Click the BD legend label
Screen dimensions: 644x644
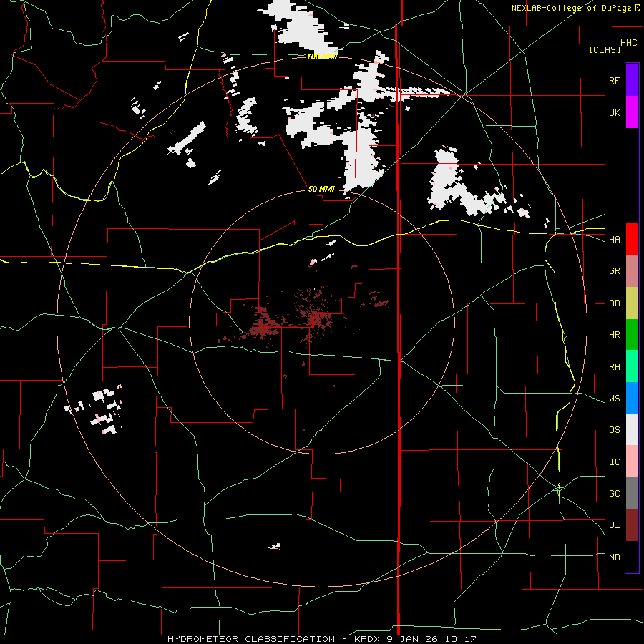point(614,303)
